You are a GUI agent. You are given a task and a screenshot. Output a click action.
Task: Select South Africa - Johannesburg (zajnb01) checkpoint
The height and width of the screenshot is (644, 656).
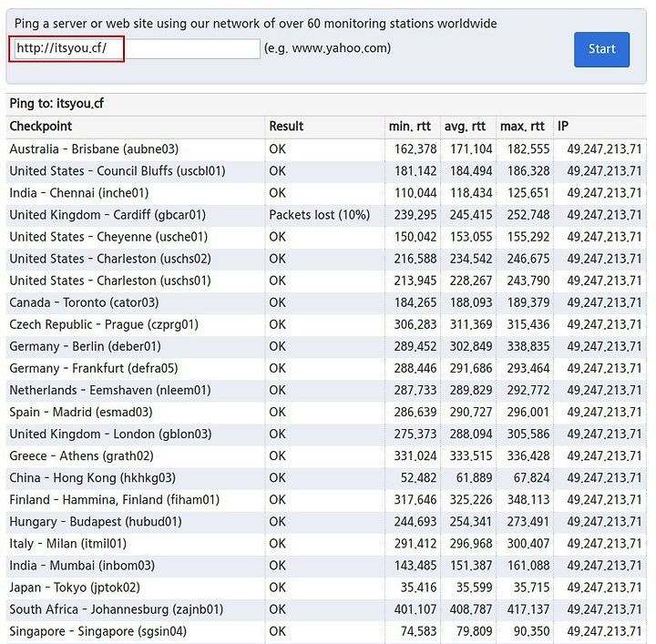(117, 609)
